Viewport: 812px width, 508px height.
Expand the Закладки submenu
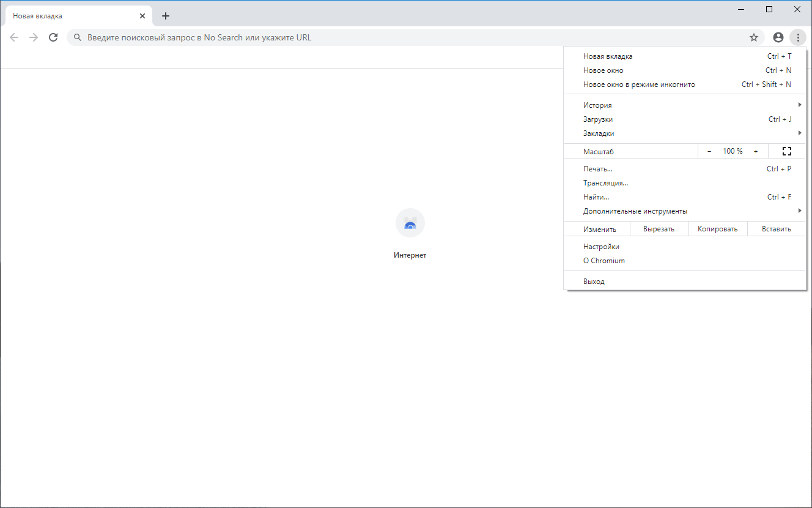[x=685, y=133]
